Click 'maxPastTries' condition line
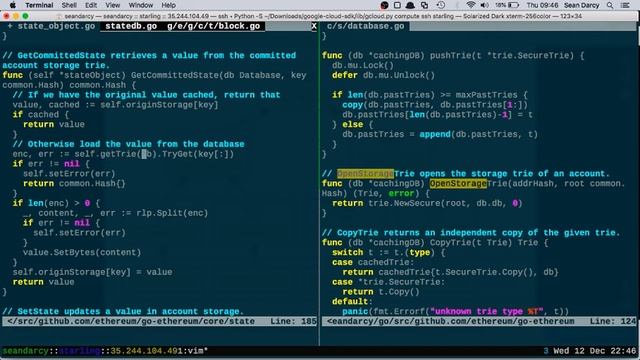The height and width of the screenshot is (360, 640). coord(430,95)
